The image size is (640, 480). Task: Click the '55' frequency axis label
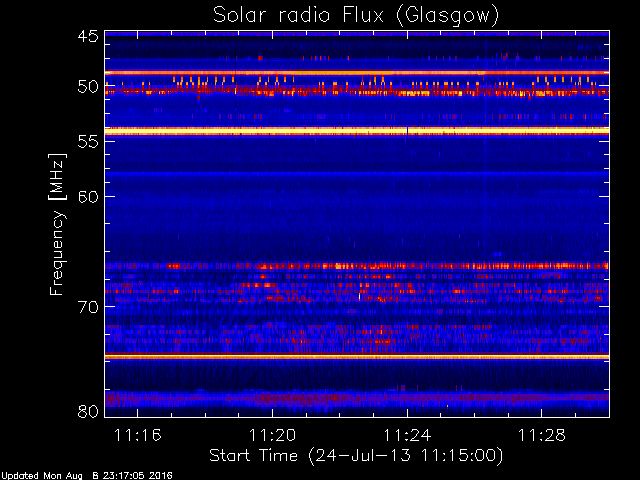(x=88, y=142)
